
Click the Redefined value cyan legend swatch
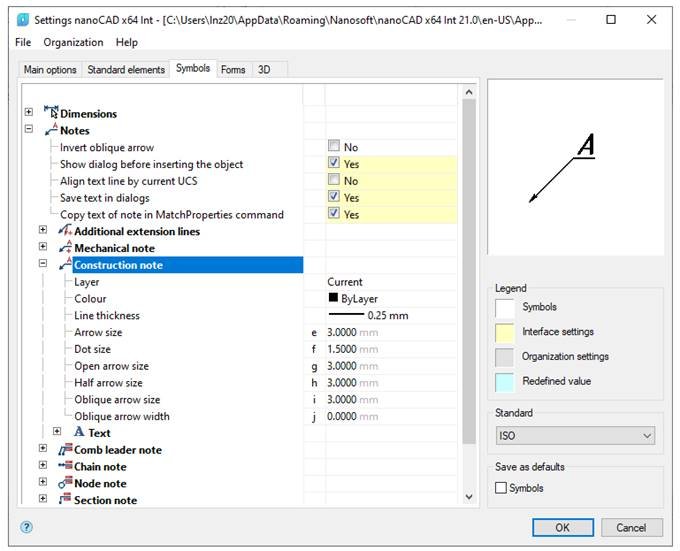tap(504, 382)
